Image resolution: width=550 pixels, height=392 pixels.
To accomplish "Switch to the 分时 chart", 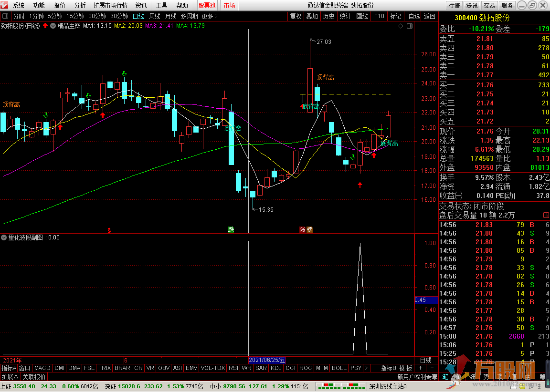I will coord(19,16).
